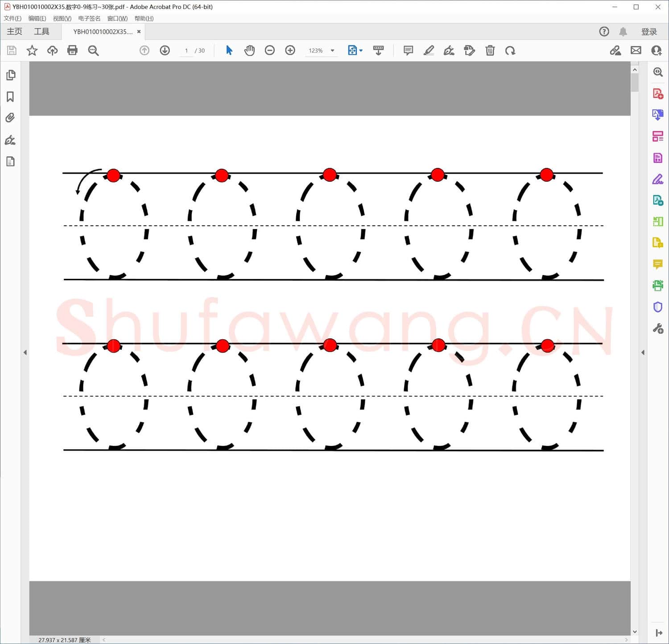Open the find text magnifier tool
669x644 pixels.
(x=93, y=50)
